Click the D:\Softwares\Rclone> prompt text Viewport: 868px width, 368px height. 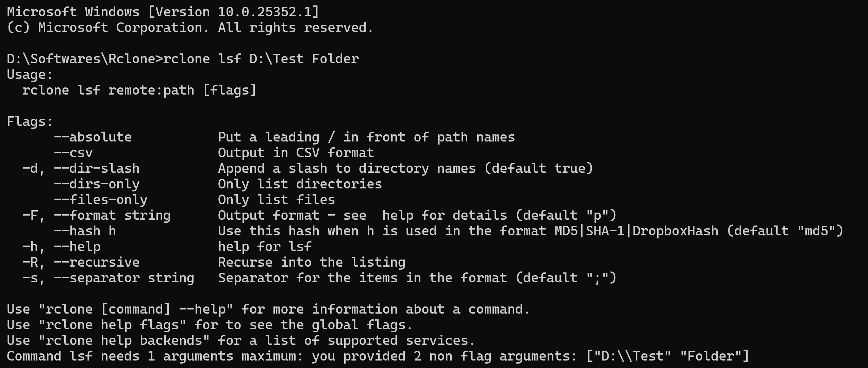(x=84, y=59)
